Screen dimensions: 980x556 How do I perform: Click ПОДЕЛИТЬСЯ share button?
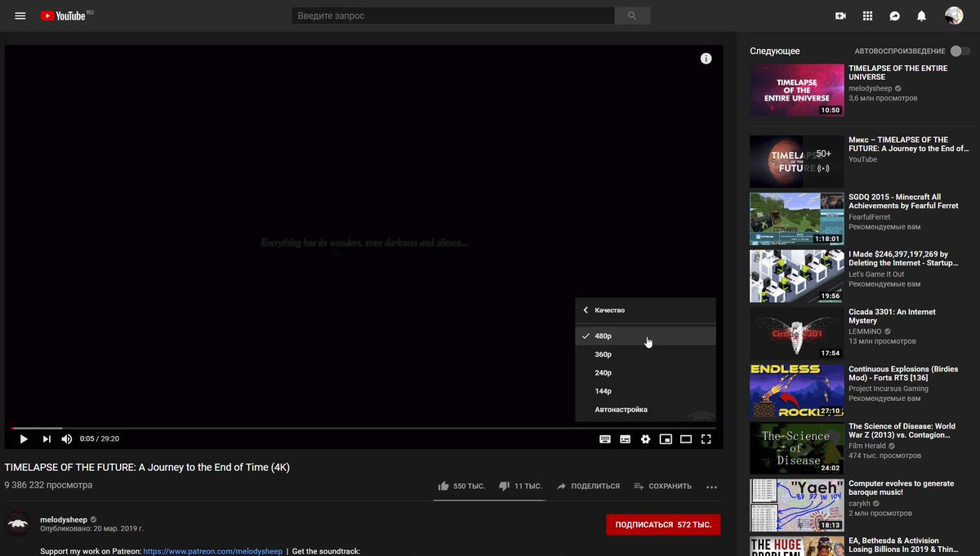pos(588,486)
